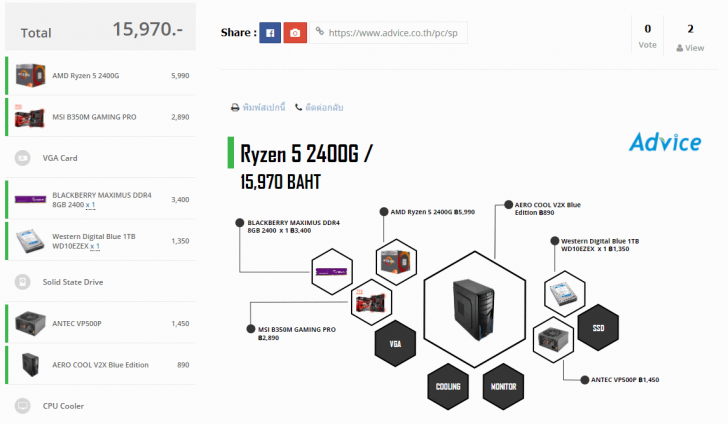The width and height of the screenshot is (728, 424).
Task: Click the phone callback icon
Action: pos(299,107)
